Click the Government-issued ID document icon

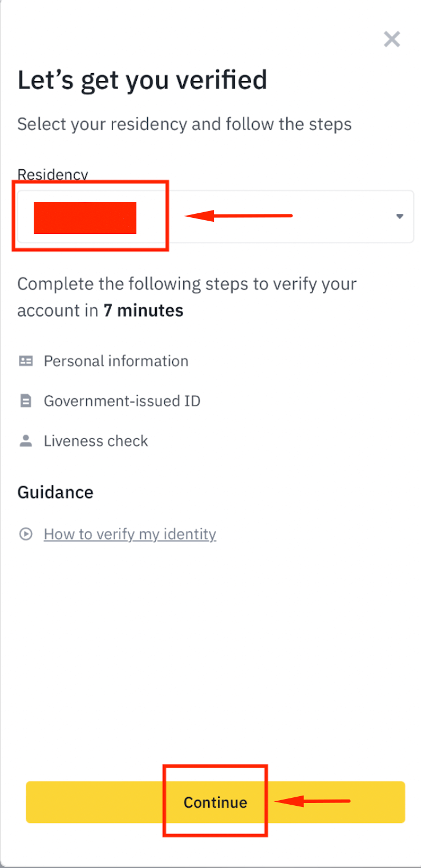26,400
